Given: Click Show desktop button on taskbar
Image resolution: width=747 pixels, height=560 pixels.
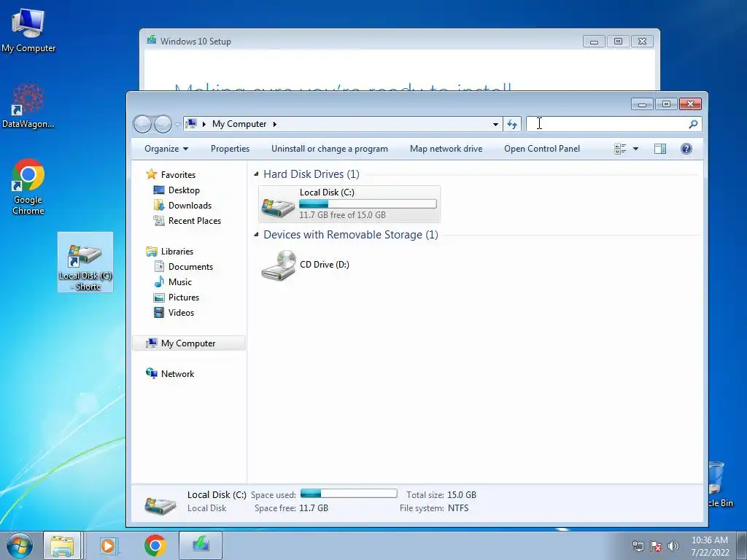Looking at the screenshot, I should [742, 545].
